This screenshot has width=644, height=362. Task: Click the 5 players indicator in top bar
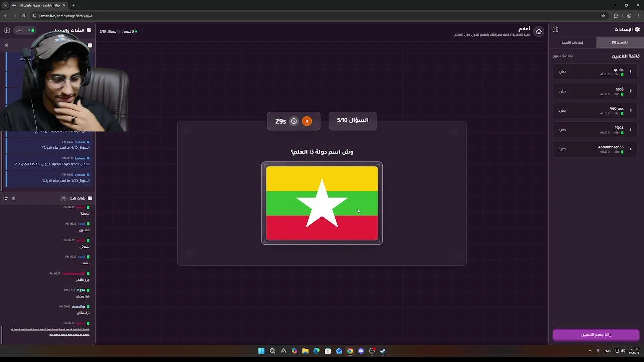(129, 31)
